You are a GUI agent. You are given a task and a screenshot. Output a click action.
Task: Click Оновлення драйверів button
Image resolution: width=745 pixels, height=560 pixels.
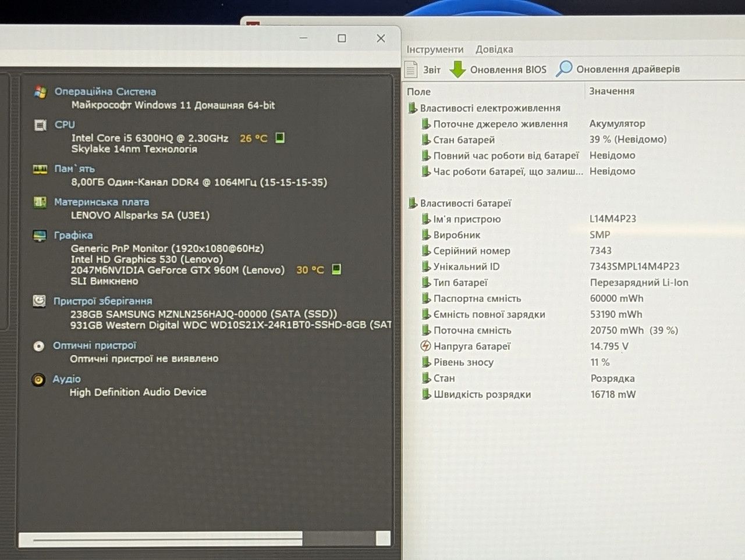(x=618, y=69)
